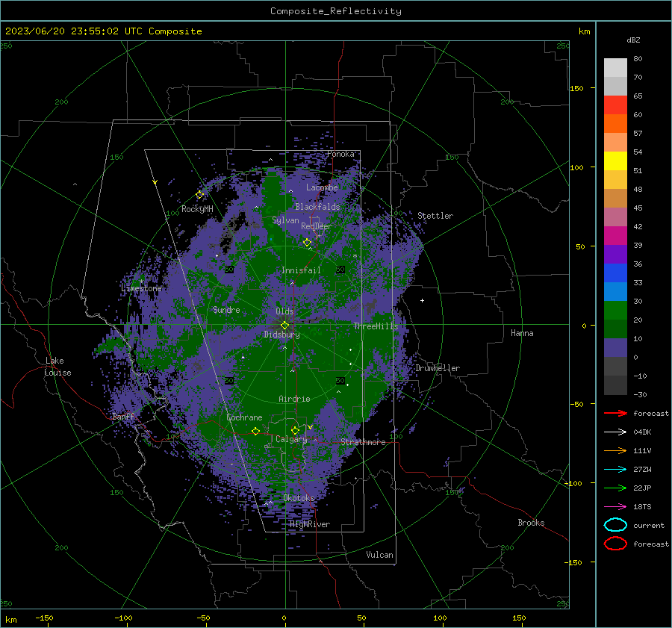
Task: Click the Stettler label
Action: (435, 216)
